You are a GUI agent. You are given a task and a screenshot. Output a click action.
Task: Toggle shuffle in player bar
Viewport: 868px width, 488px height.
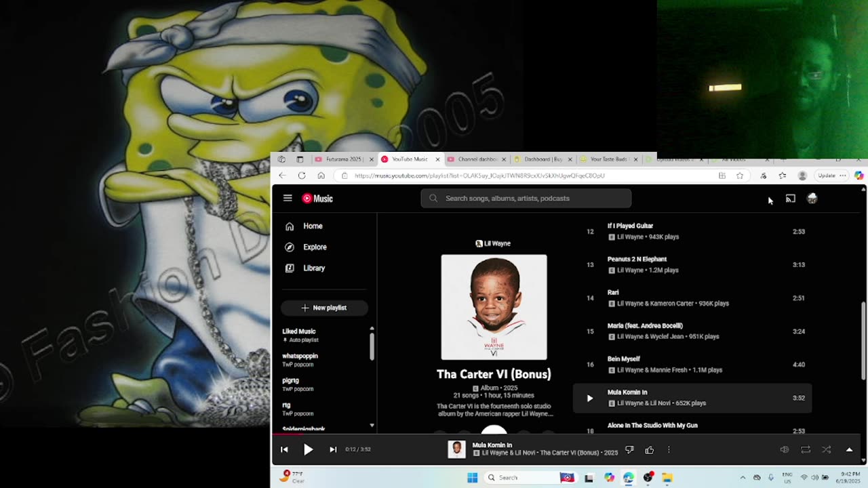pos(827,449)
